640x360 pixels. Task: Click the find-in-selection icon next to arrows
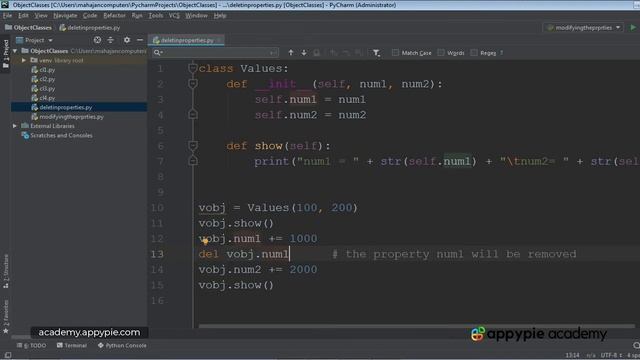point(316,53)
